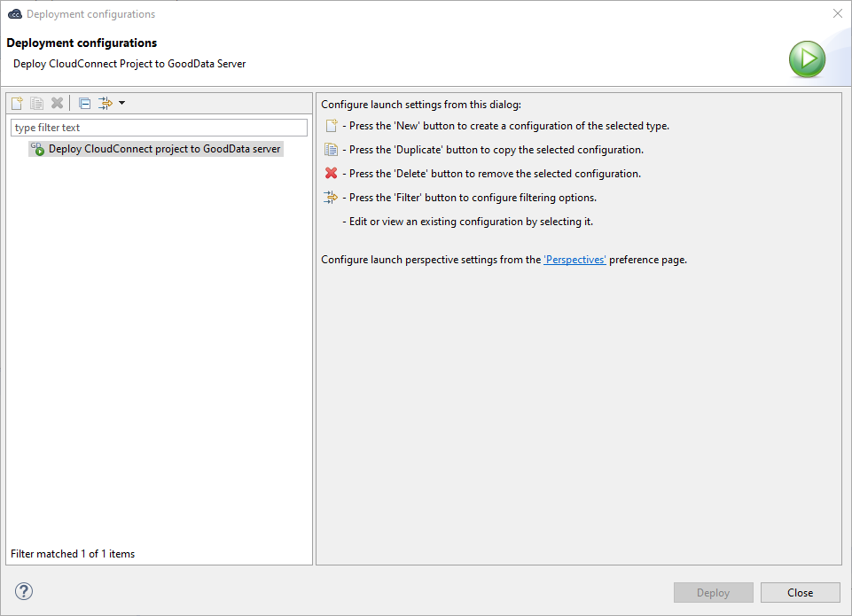Click 'Filter matched 1 of 1 items' text
This screenshot has width=852, height=616.
point(73,554)
